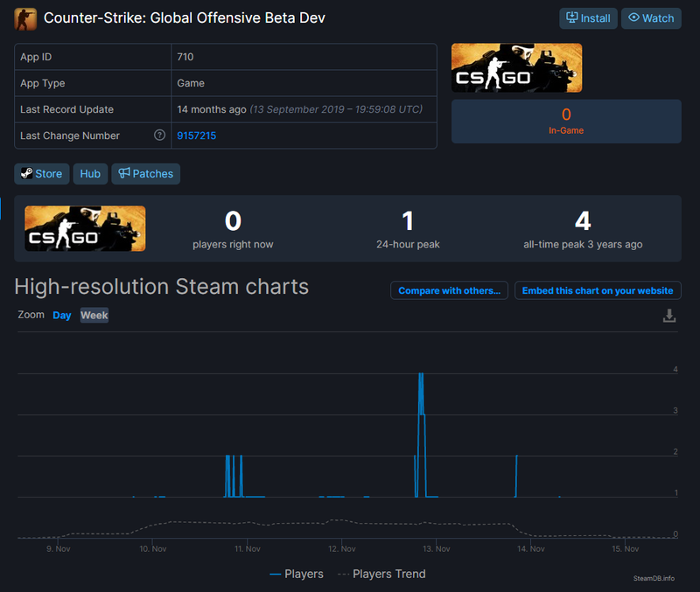Click the CS:GO app icon beside the title

click(25, 18)
